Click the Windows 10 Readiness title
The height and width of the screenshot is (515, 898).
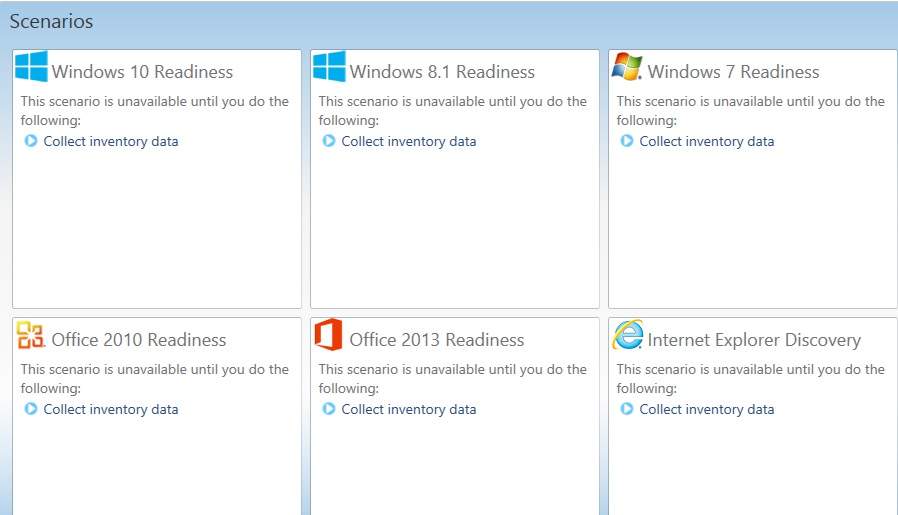coord(142,72)
